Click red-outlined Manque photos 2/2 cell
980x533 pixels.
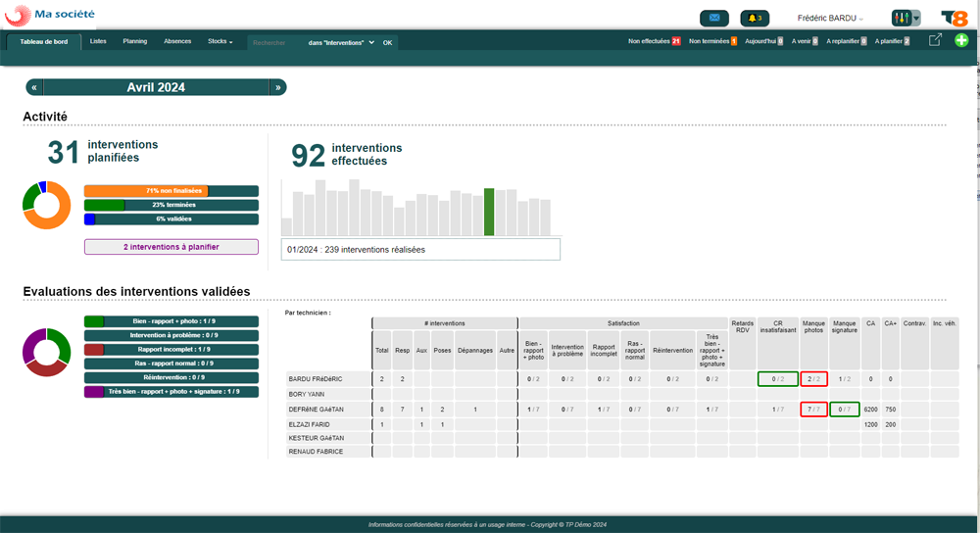[x=813, y=379]
